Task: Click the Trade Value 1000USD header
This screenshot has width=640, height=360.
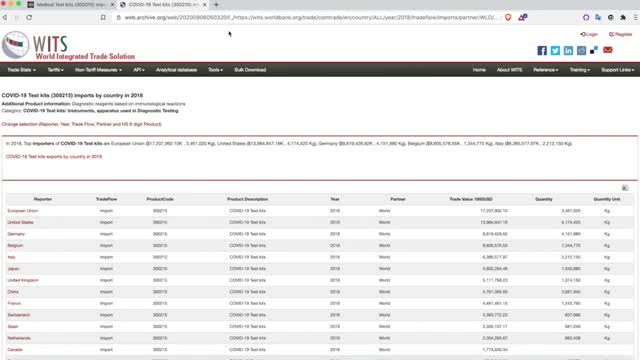Action: click(471, 199)
